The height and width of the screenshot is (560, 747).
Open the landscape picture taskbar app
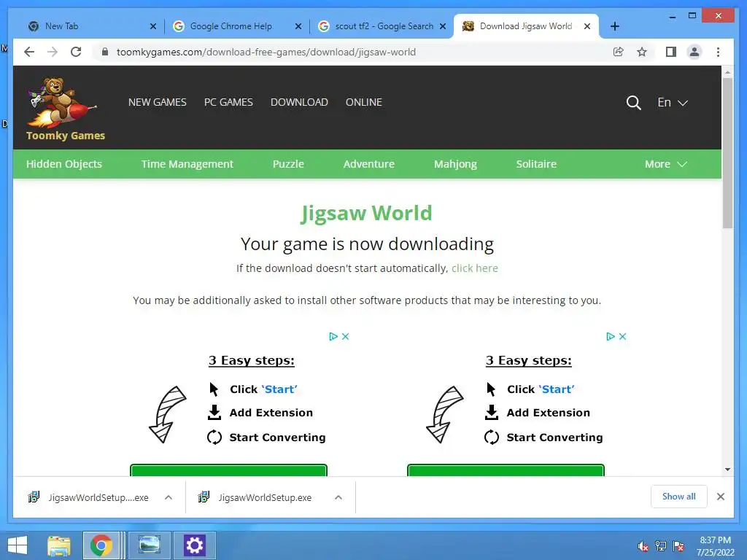coord(149,545)
